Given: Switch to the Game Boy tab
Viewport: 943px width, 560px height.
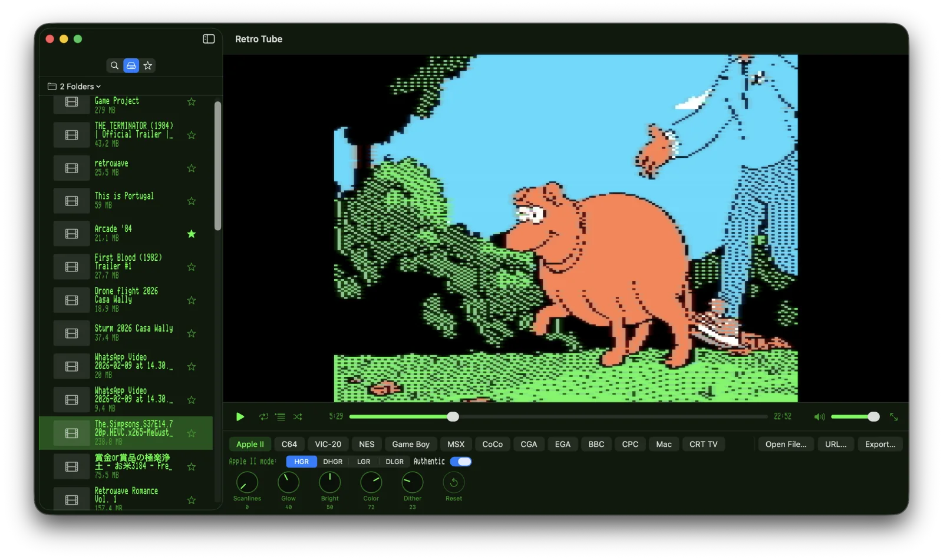Looking at the screenshot, I should (411, 445).
